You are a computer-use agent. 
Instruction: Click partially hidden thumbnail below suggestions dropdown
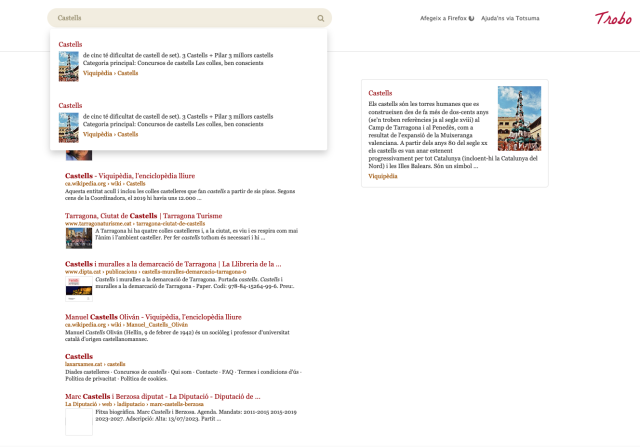(x=79, y=155)
